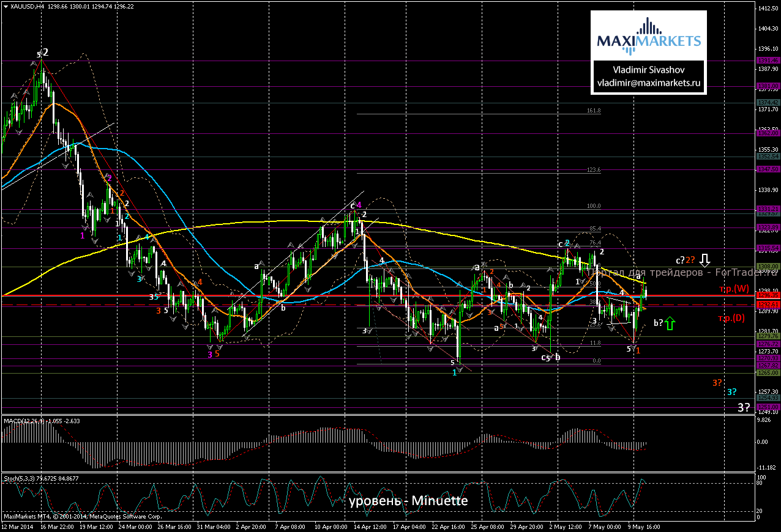The width and height of the screenshot is (781, 532).
Task: Click the cyan 3? wave label
Action: 732,391
